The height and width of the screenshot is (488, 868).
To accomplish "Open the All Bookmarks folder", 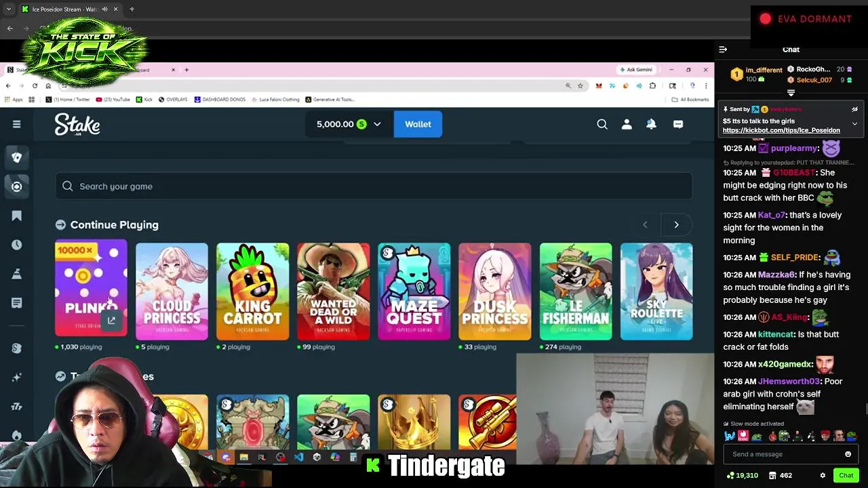I will coord(690,100).
